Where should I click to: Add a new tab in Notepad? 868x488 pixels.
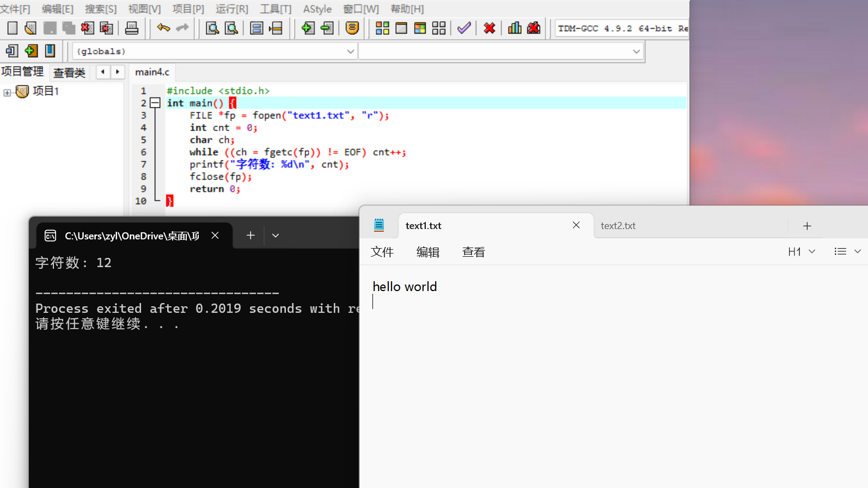pyautogui.click(x=807, y=226)
